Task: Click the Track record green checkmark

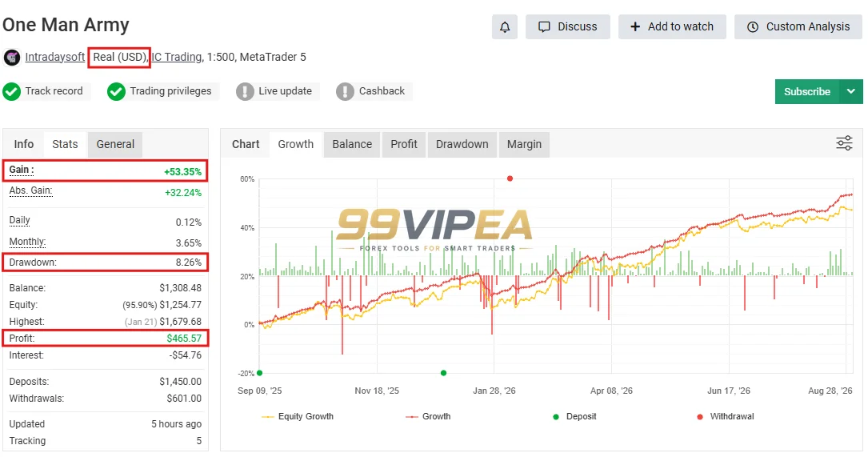Action: click(x=12, y=91)
